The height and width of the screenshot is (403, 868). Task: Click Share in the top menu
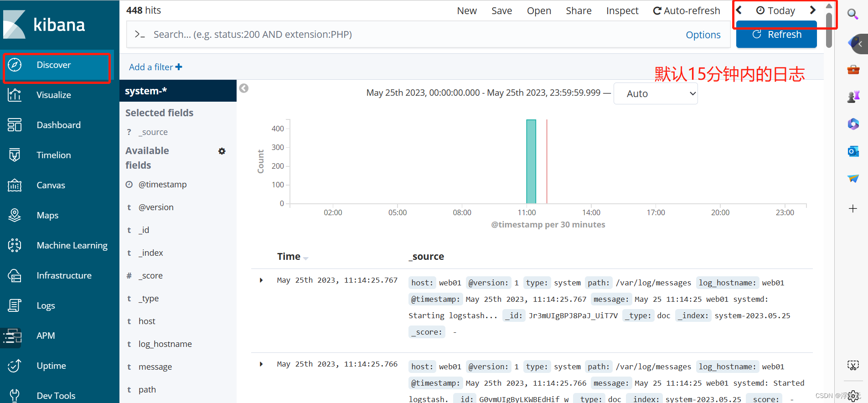(579, 10)
